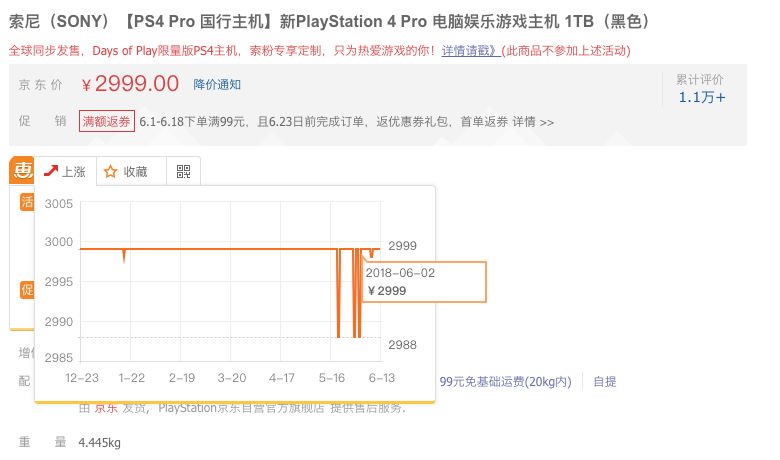Click the red 上涨 trend arrow icon

pyautogui.click(x=51, y=171)
